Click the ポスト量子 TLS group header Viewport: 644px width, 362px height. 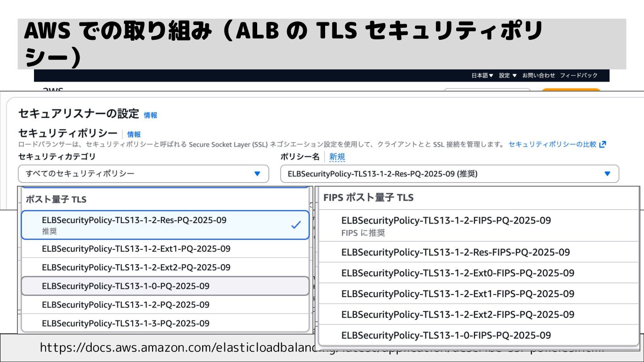[56, 199]
